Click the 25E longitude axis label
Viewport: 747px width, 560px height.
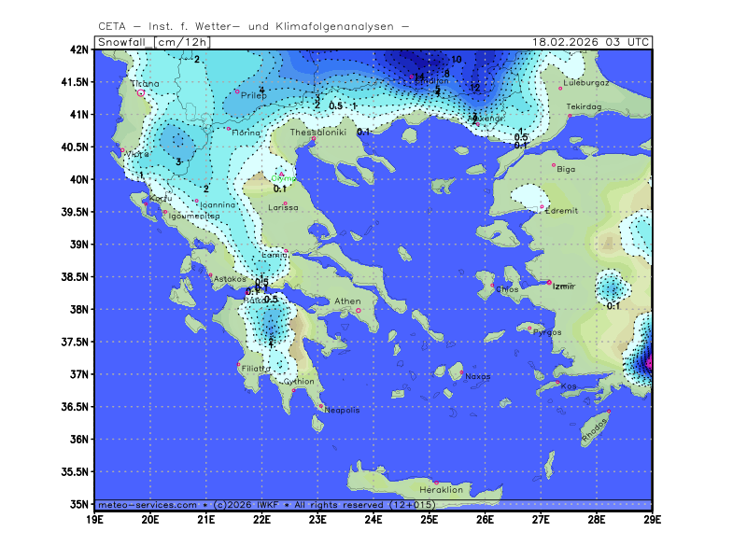(430, 517)
